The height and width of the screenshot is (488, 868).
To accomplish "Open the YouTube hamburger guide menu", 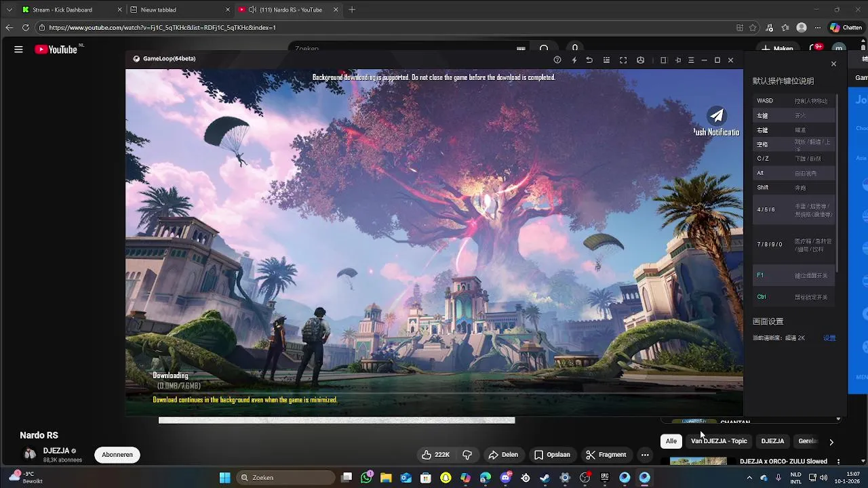I will point(18,49).
